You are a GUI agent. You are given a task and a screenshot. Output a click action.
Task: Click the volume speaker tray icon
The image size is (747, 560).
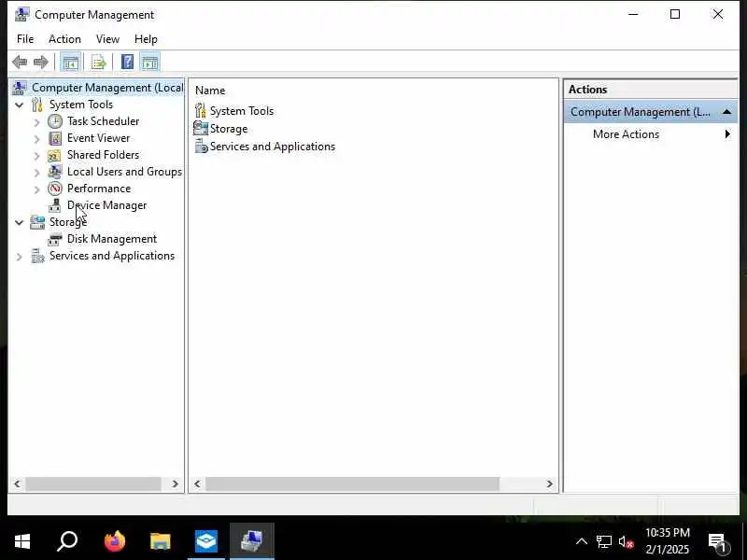(x=626, y=542)
